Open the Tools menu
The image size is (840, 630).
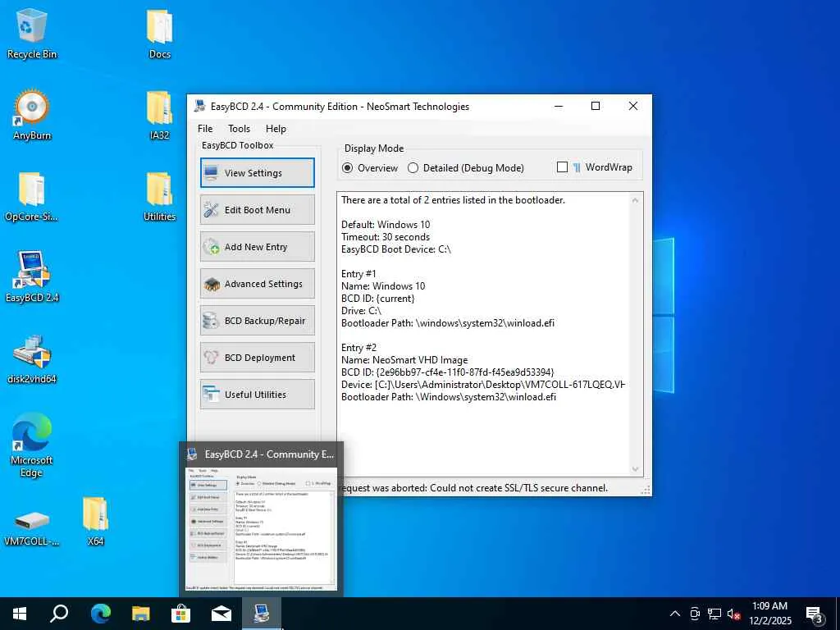[x=239, y=129]
